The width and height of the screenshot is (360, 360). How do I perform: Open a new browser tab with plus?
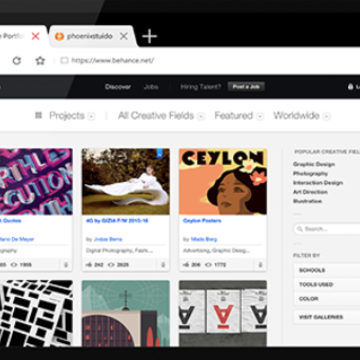pyautogui.click(x=149, y=36)
